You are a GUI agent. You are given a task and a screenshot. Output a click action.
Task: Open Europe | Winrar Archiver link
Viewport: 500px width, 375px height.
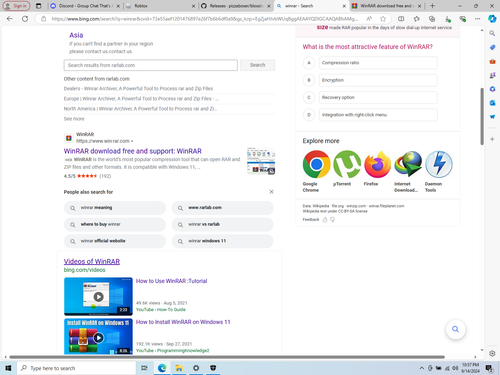141,99
